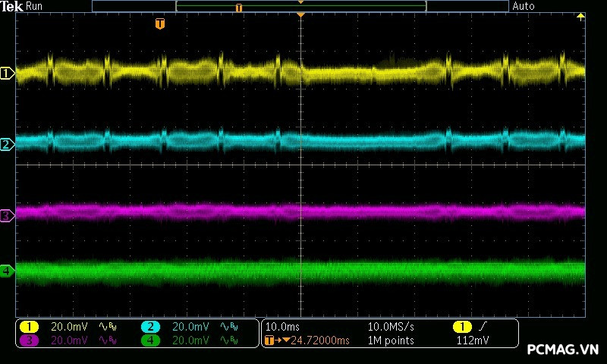Select the green channel 4 ground marker
The height and width of the screenshot is (364, 607).
[x=8, y=270]
